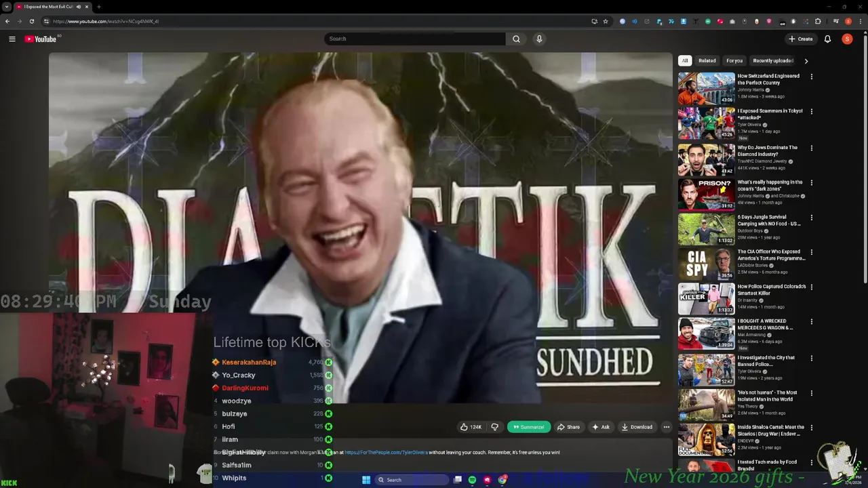Click the YouTube search magnifier button
This screenshot has width=868, height=488.
pyautogui.click(x=516, y=39)
